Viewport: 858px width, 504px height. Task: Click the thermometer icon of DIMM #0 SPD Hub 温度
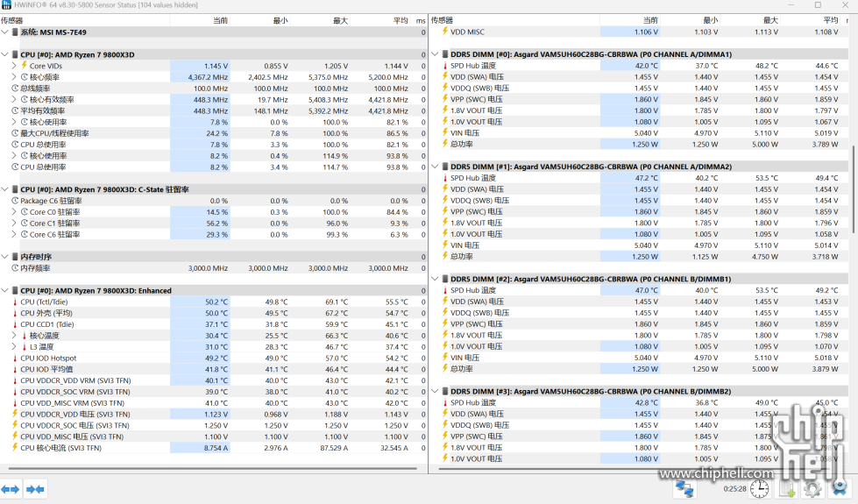445,66
